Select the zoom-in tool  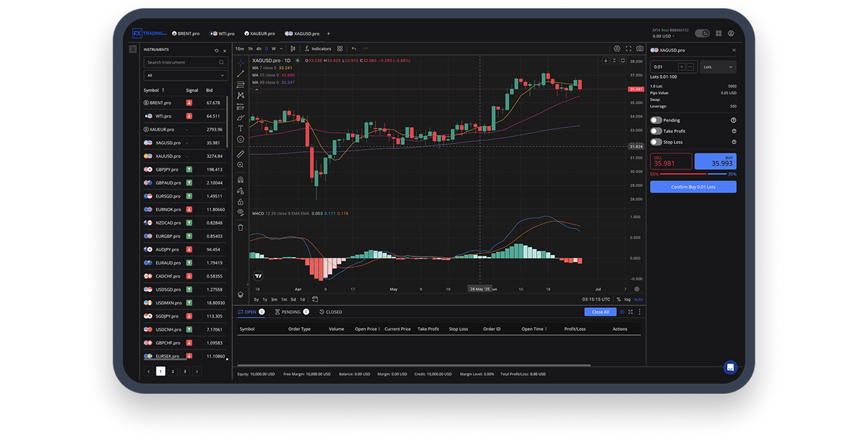pyautogui.click(x=241, y=165)
